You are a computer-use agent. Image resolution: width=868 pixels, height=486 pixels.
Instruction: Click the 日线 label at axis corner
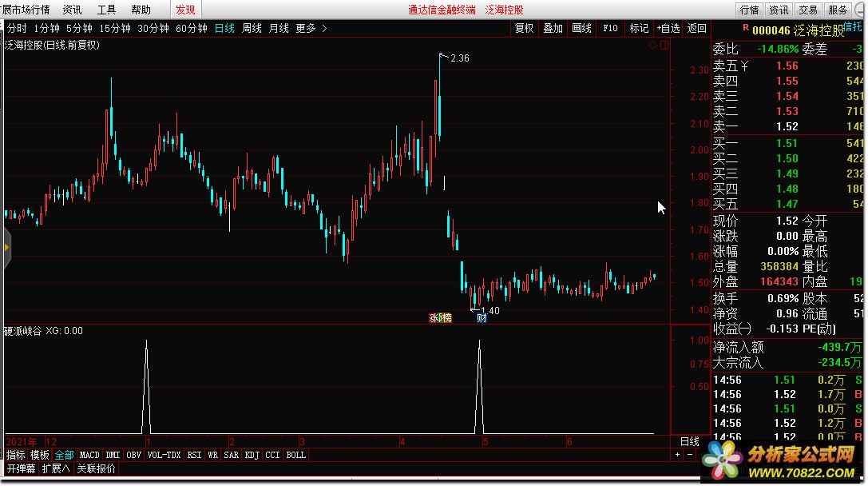(690, 442)
